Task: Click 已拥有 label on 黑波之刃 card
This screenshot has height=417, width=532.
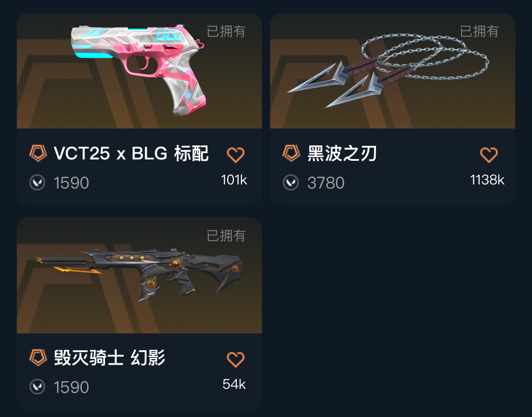Action: (x=479, y=31)
